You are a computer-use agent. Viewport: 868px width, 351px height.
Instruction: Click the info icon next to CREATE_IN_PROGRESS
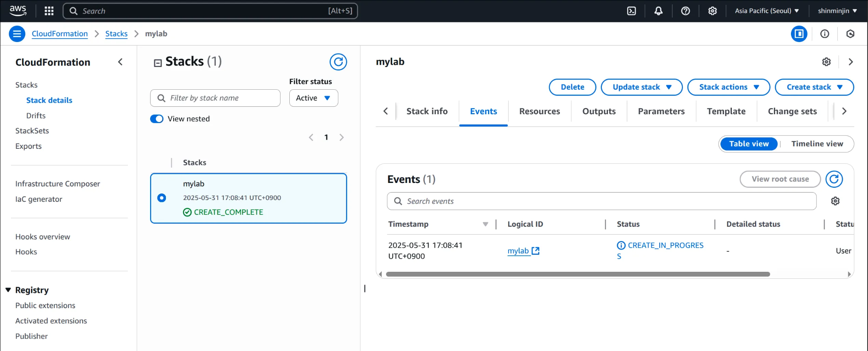[x=621, y=246]
